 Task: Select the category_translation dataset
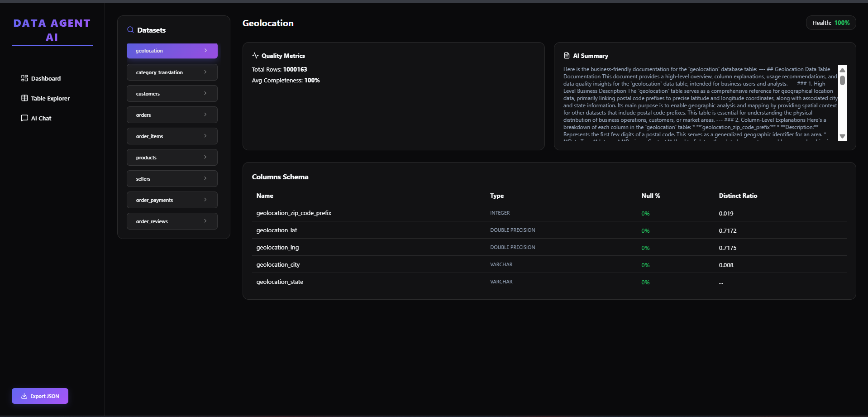[172, 72]
